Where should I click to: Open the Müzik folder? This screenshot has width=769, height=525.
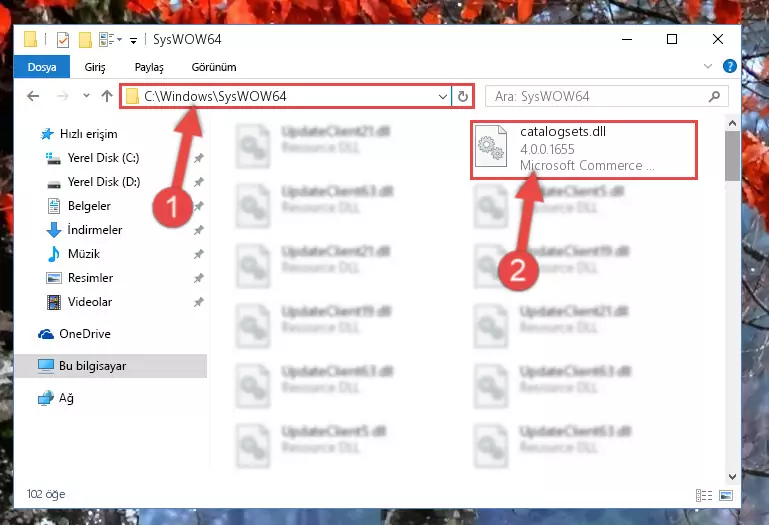point(84,254)
